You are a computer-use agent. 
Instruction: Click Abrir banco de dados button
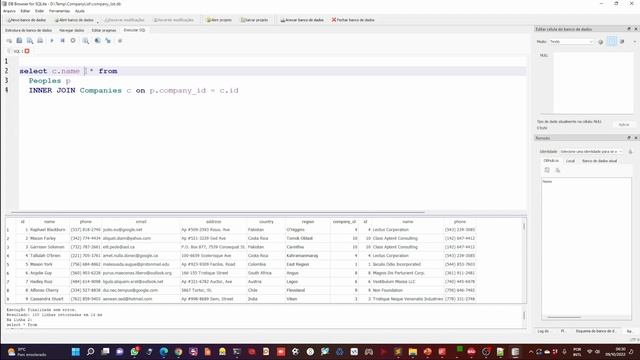click(x=74, y=20)
